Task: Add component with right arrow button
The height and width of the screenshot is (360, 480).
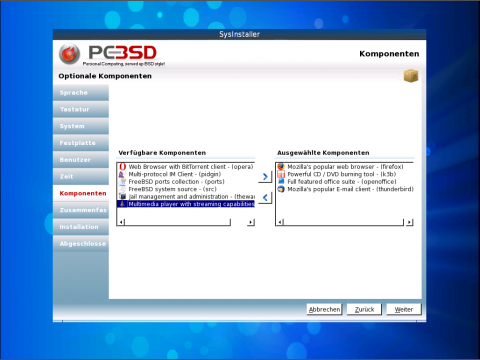Action: pyautogui.click(x=265, y=177)
